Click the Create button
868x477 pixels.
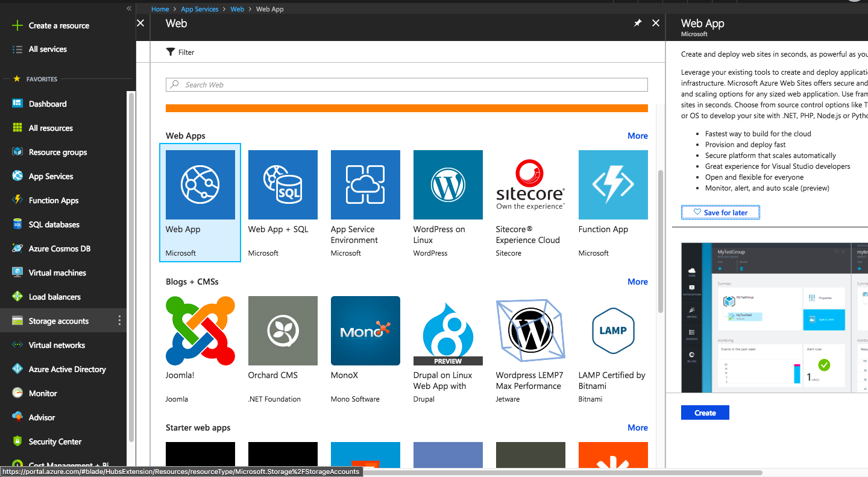(x=705, y=412)
